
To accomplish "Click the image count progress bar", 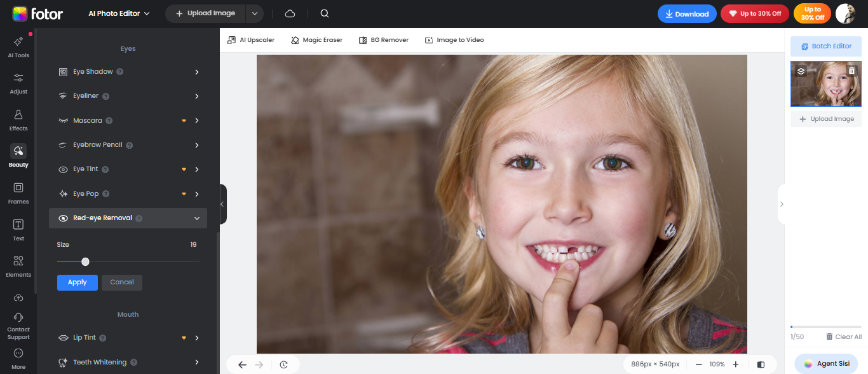I will click(826, 327).
